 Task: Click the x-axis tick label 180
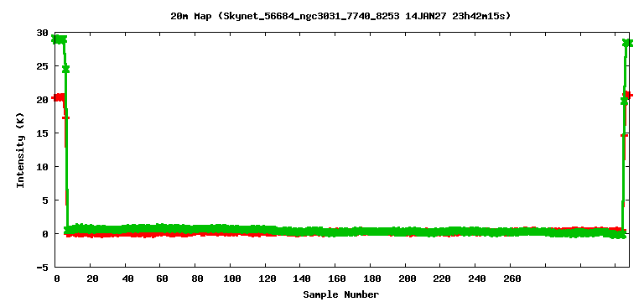[371, 279]
